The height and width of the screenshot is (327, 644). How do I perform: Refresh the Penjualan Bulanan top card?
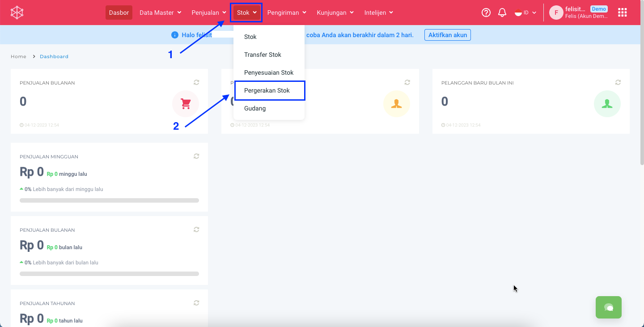point(196,82)
